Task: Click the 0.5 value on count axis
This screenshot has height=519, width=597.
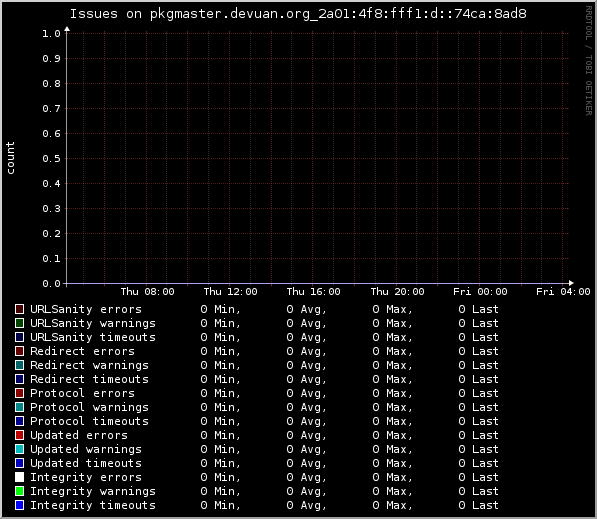Action: [51, 158]
